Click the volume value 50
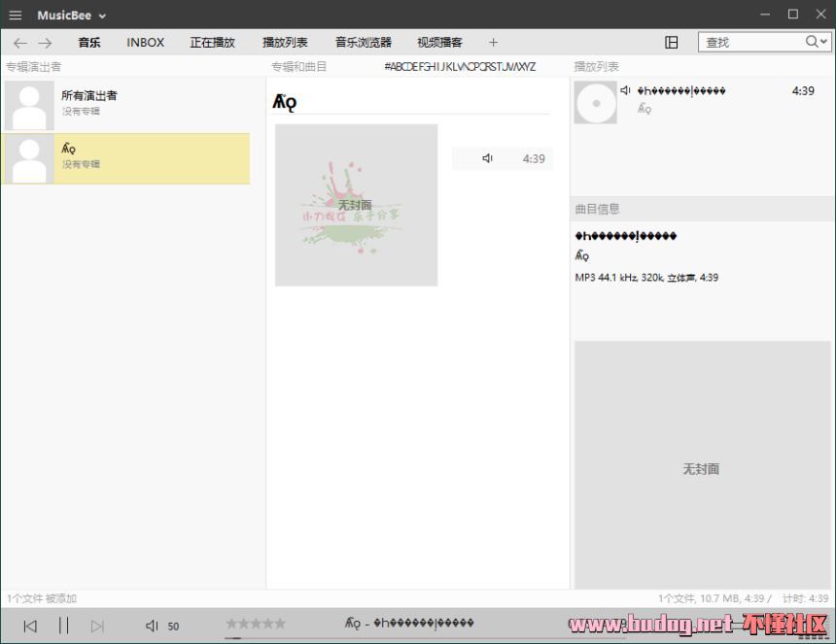Image resolution: width=836 pixels, height=644 pixels. click(x=173, y=627)
